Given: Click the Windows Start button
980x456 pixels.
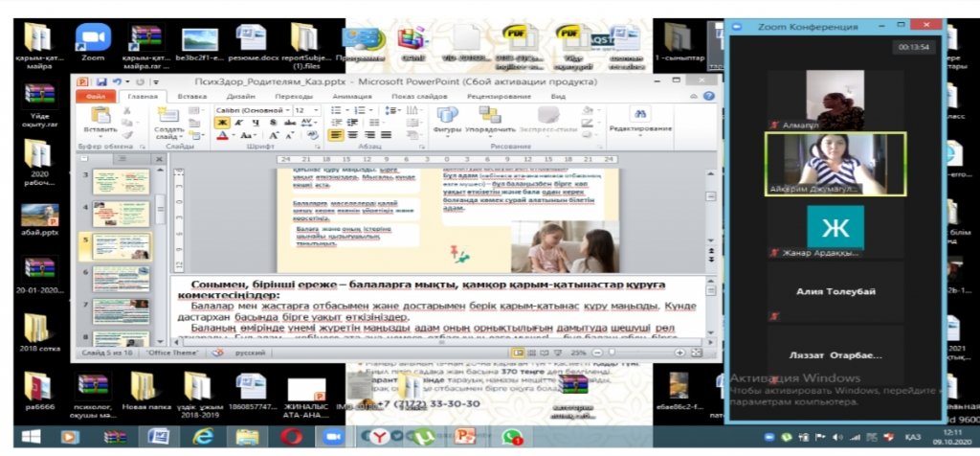Looking at the screenshot, I should coord(32,437).
